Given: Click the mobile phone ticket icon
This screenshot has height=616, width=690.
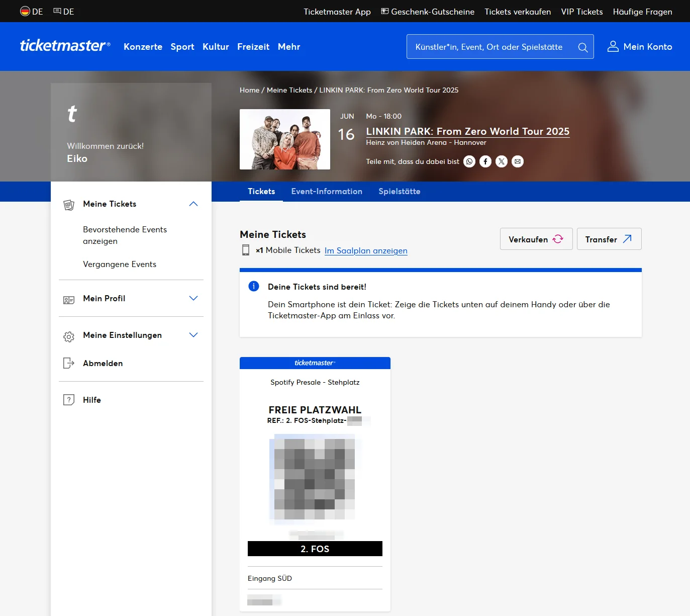Looking at the screenshot, I should (246, 250).
